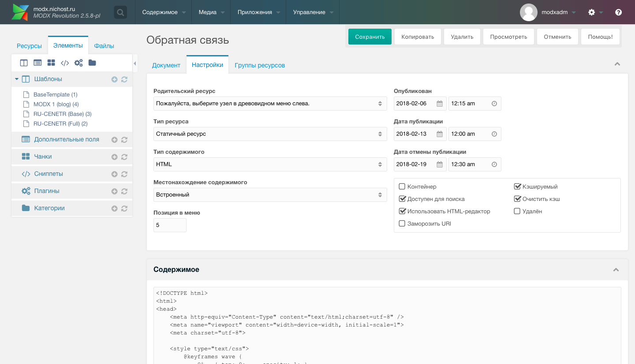Click the new plugin gears toolbar icon
The width and height of the screenshot is (635, 364).
pyautogui.click(x=78, y=63)
